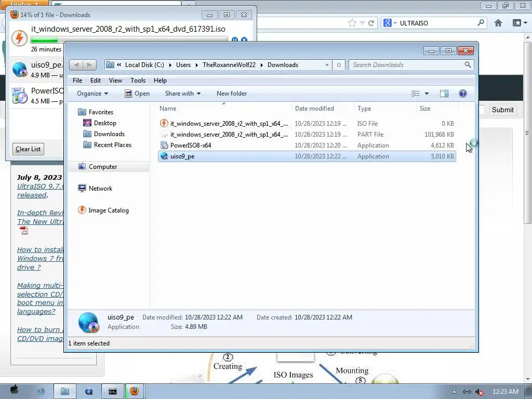Toggle the preview pane icon
Screen dimensions: 532x399
click(x=444, y=94)
